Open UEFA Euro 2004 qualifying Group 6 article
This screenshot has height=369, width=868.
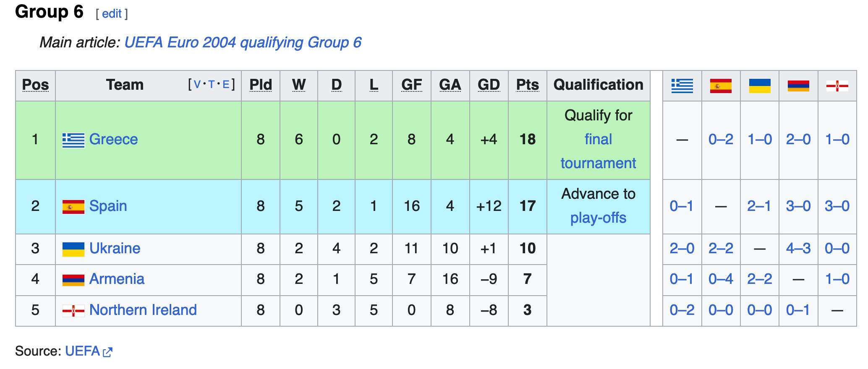point(243,43)
